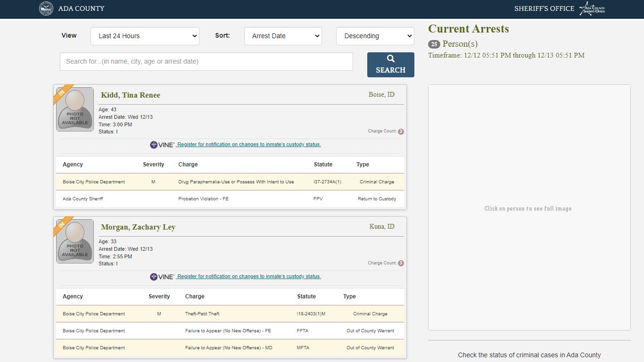Click the Severity column header in Morgan's table
The width and height of the screenshot is (644, 362).
coord(159,296)
